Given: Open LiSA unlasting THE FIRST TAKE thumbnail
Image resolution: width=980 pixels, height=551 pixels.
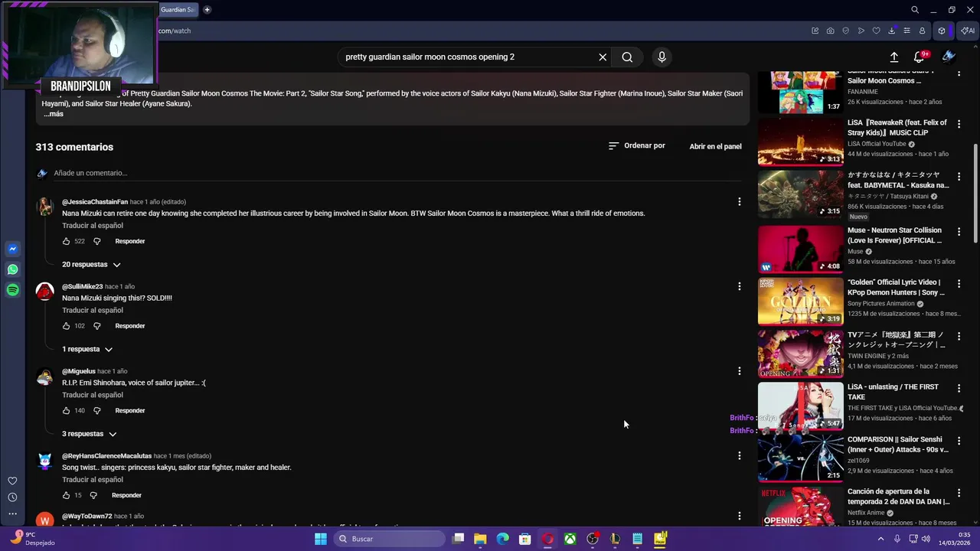Looking at the screenshot, I should 800,406.
